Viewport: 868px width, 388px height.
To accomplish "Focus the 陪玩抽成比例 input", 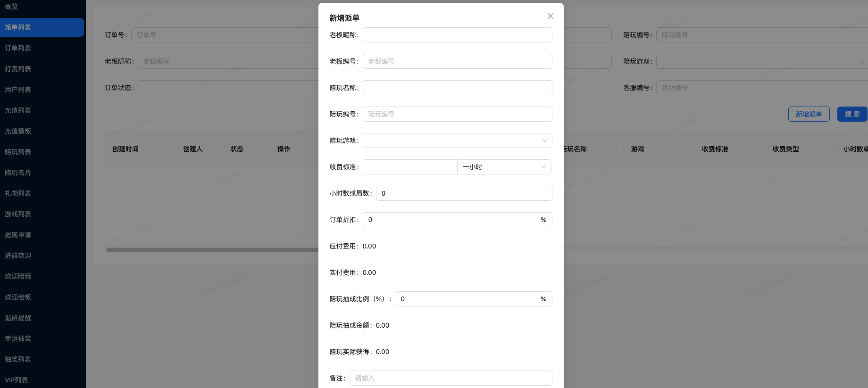I will click(x=467, y=299).
